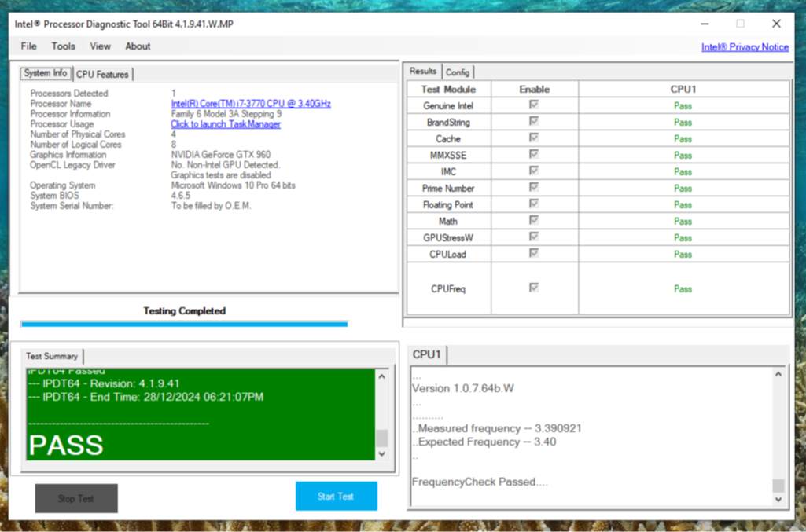Open the Tools menu
The width and height of the screenshot is (806, 532).
tap(63, 46)
